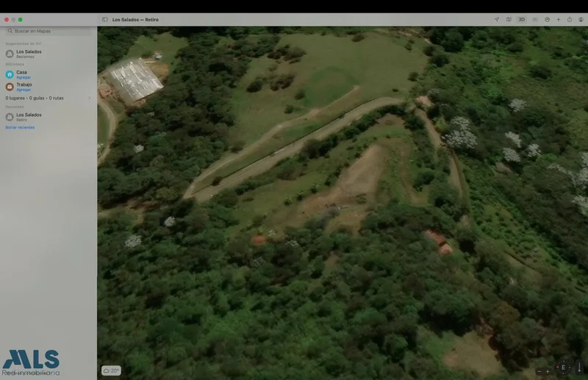Open the share icon in toolbar
The width and height of the screenshot is (588, 380).
click(569, 20)
